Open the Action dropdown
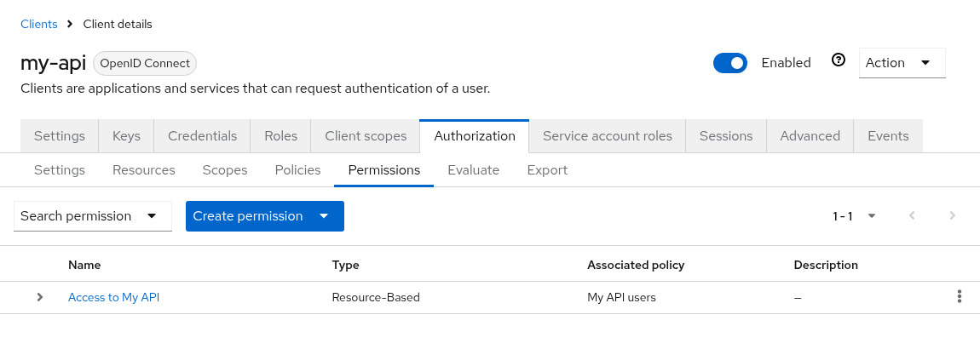 (x=902, y=63)
